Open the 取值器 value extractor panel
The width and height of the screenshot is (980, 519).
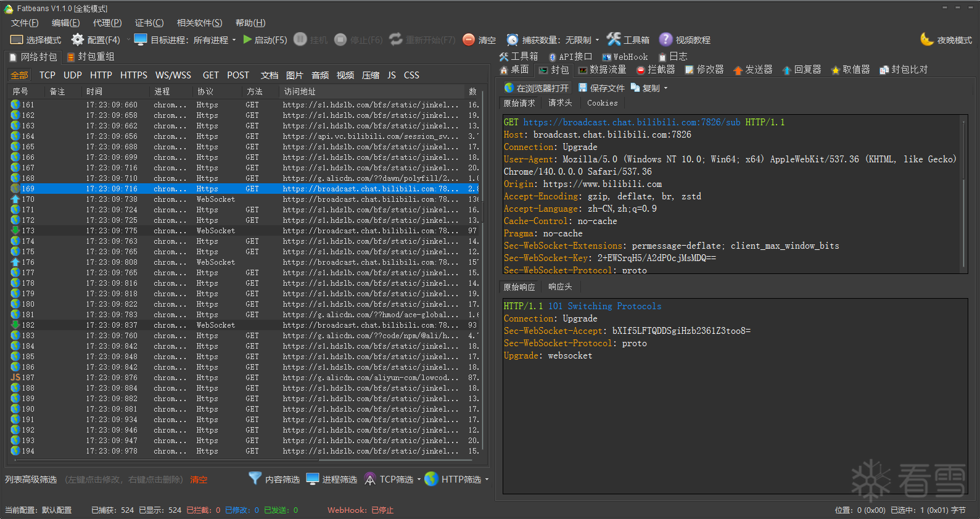[x=850, y=70]
